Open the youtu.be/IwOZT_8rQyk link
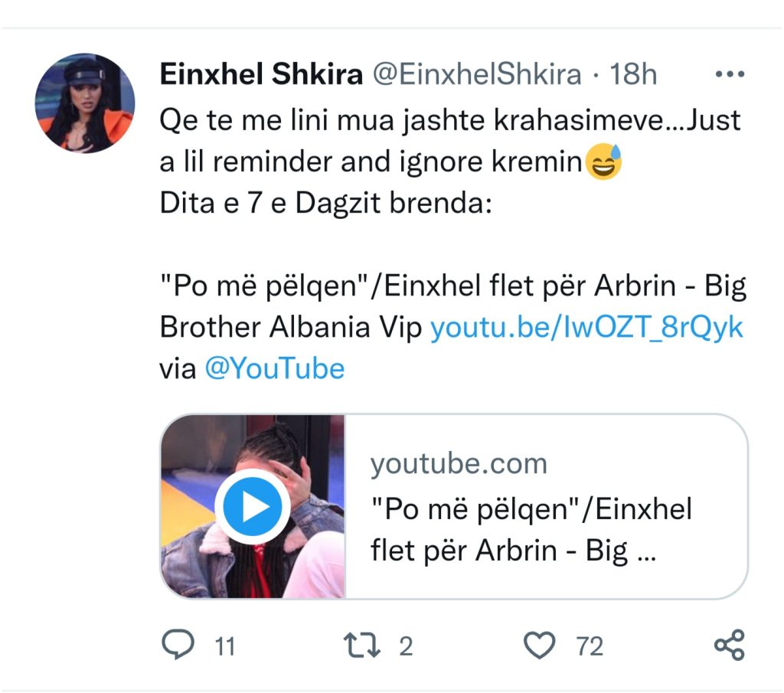 pyautogui.click(x=586, y=328)
